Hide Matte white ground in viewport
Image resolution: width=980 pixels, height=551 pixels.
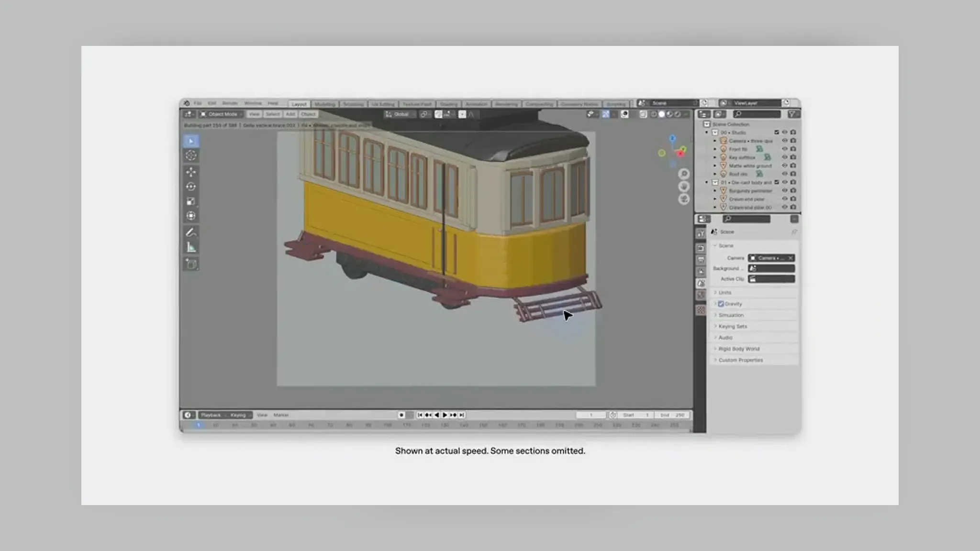click(785, 165)
